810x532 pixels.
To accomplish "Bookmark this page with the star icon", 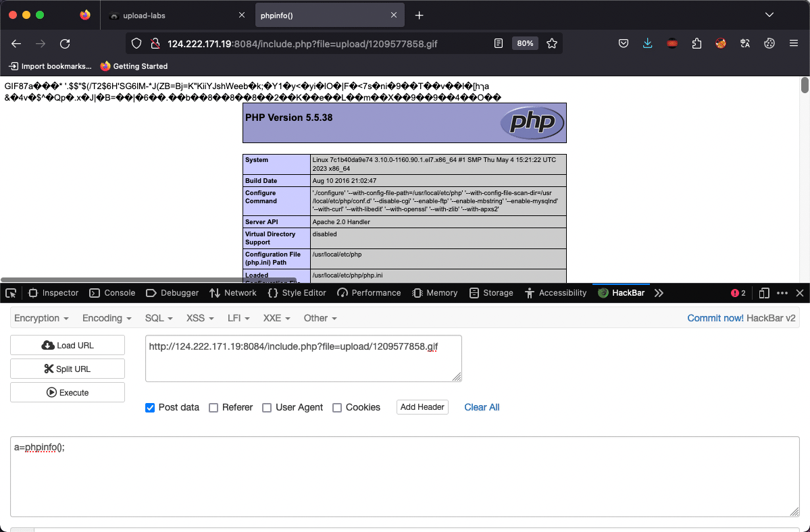I will click(552, 43).
